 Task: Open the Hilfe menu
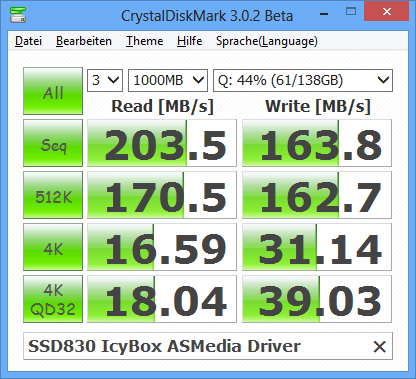(189, 41)
